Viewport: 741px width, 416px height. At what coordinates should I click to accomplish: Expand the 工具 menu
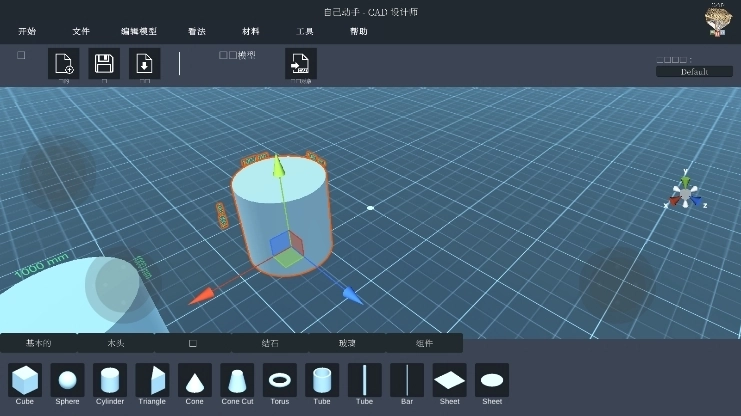click(x=305, y=31)
